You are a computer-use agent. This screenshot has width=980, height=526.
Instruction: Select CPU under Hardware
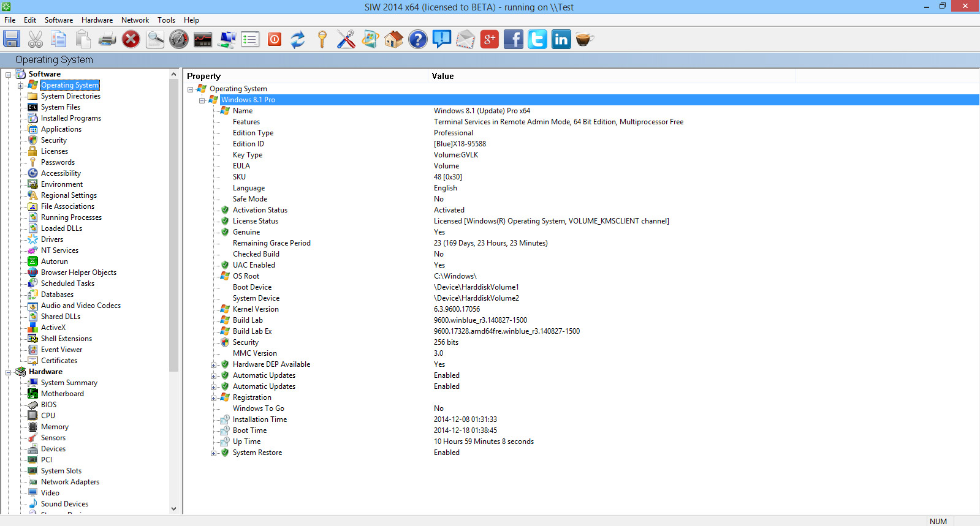48,416
